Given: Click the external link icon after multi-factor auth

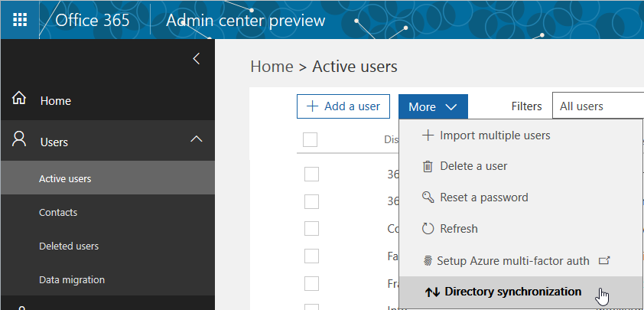Looking at the screenshot, I should pyautogui.click(x=604, y=260).
